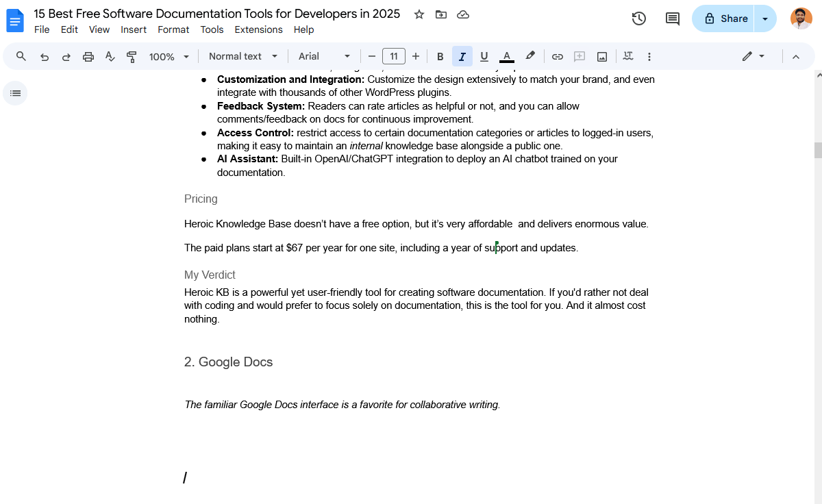Click the Print icon in toolbar
The height and width of the screenshot is (504, 822).
click(88, 57)
